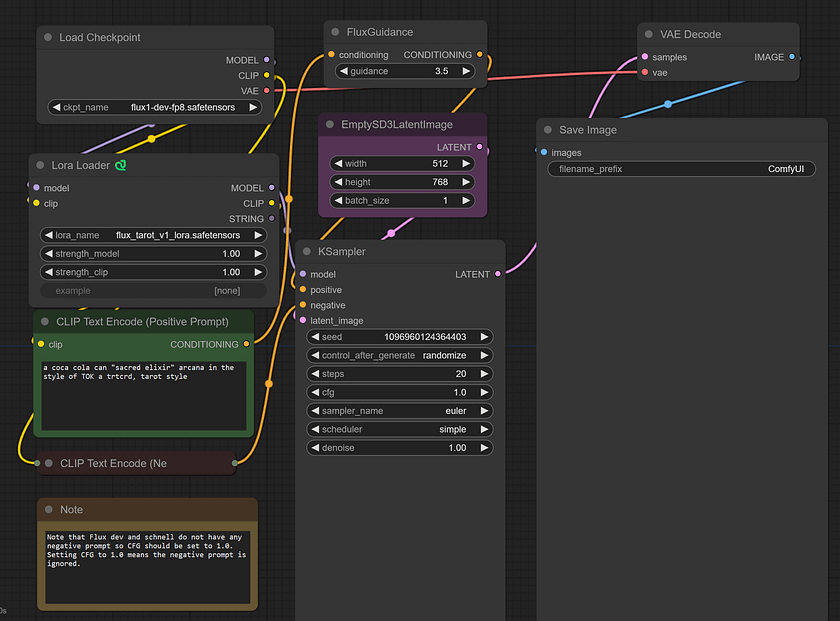Screen dimensions: 840x621
Task: Click the KSampler positive input socket
Action: coord(303,289)
